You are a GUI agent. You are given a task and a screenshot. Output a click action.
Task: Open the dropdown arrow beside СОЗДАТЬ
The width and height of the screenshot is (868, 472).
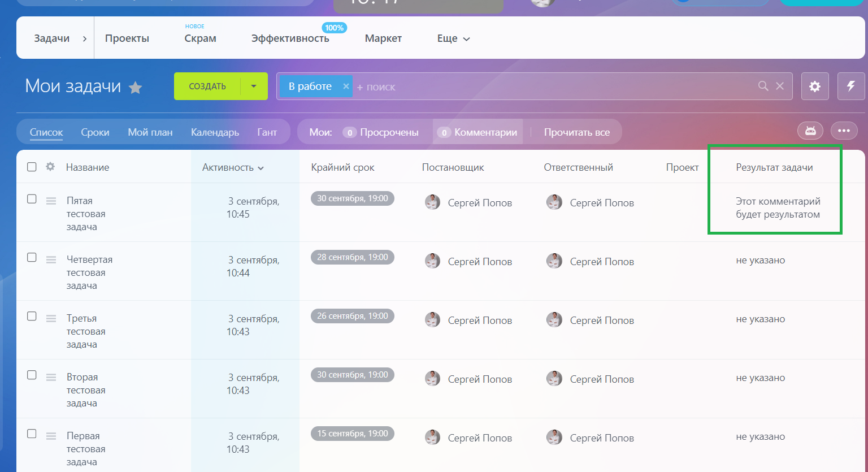click(254, 86)
